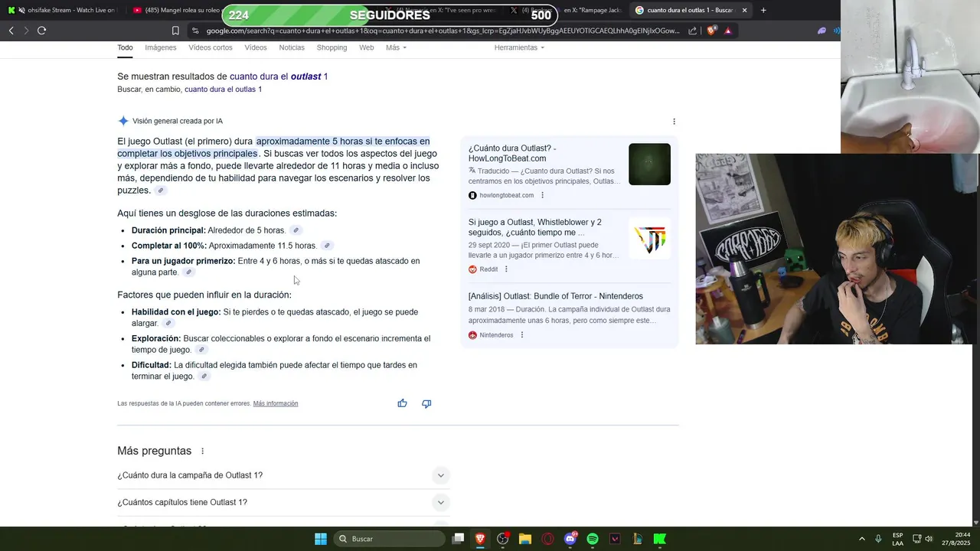Image resolution: width=980 pixels, height=551 pixels.
Task: Switch to the ohsifake Stream Kick tab
Action: pyautogui.click(x=61, y=10)
